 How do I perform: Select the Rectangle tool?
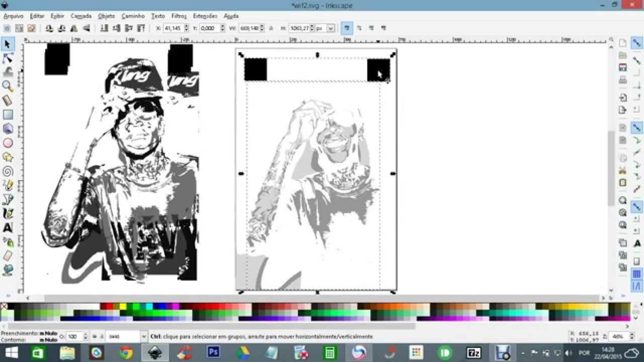click(x=8, y=115)
